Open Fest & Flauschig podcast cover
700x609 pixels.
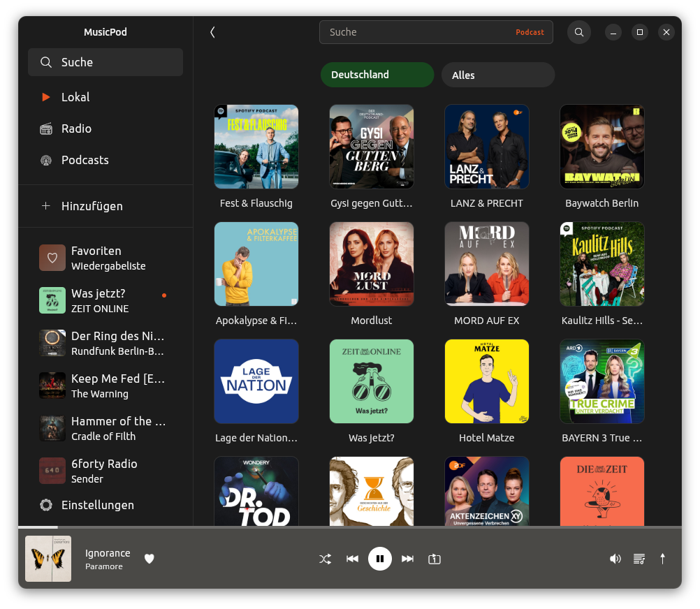pyautogui.click(x=256, y=147)
